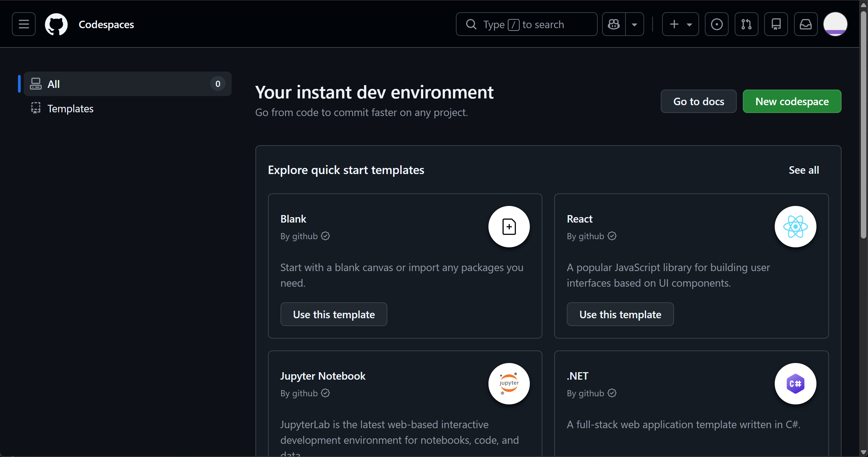Viewport: 868px width, 457px height.
Task: Click verified badge beside Blank's By github
Action: 325,236
